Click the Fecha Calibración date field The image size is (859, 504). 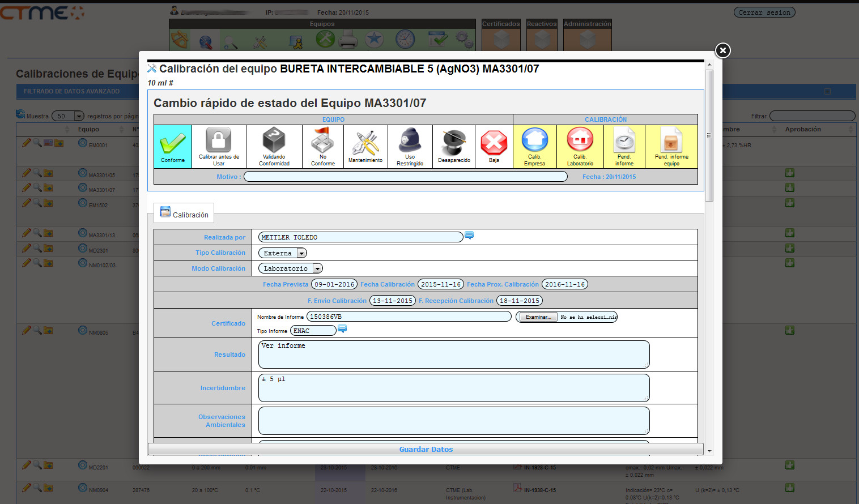click(x=441, y=284)
